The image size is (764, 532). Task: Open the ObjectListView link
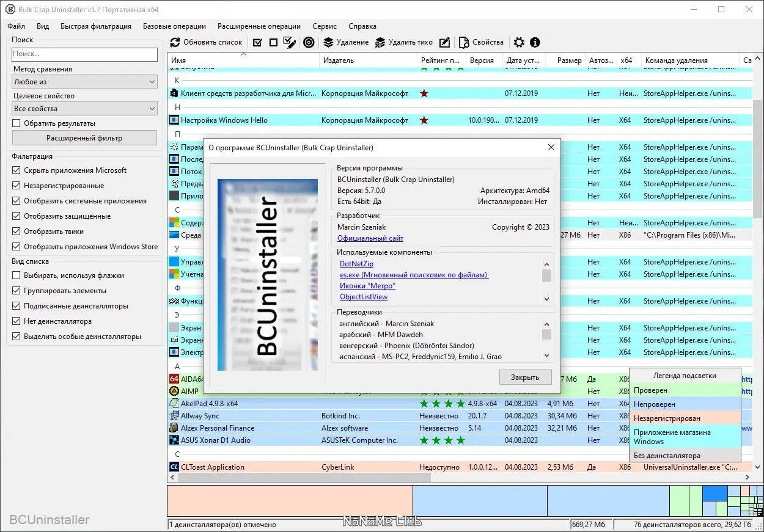(x=364, y=297)
